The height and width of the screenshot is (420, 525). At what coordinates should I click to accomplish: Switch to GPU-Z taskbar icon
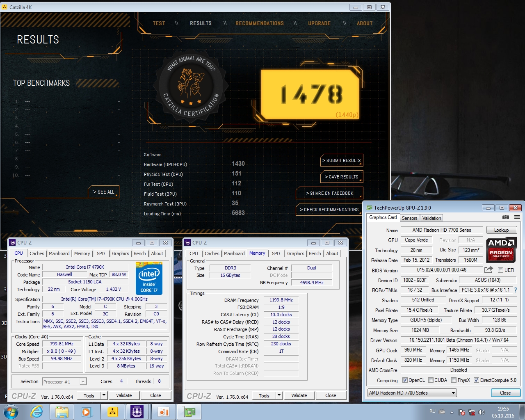(188, 412)
